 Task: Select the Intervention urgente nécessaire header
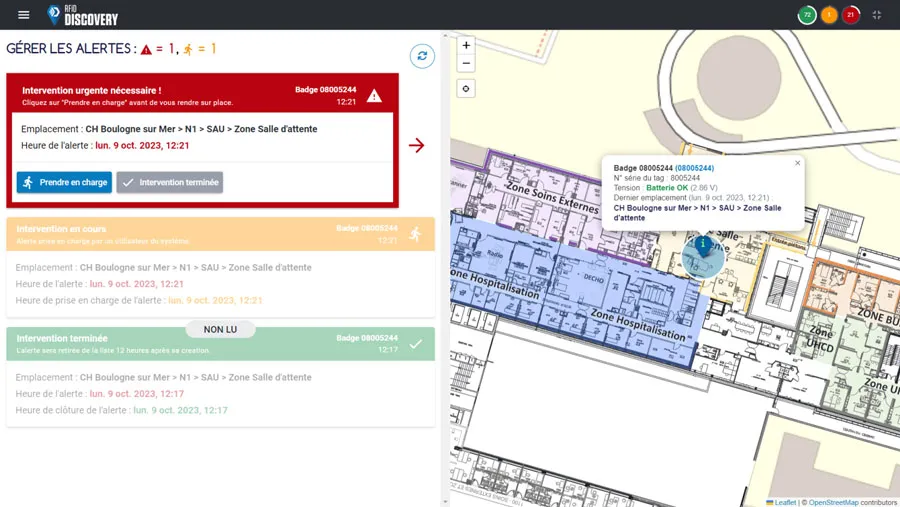(203, 95)
